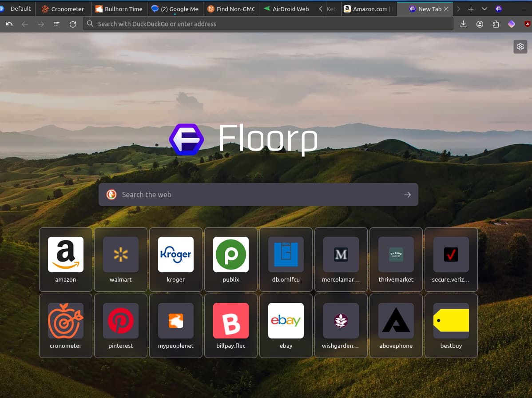Screen dimensions: 532x398
Task: Submit search with the arrow button
Action: click(x=408, y=195)
